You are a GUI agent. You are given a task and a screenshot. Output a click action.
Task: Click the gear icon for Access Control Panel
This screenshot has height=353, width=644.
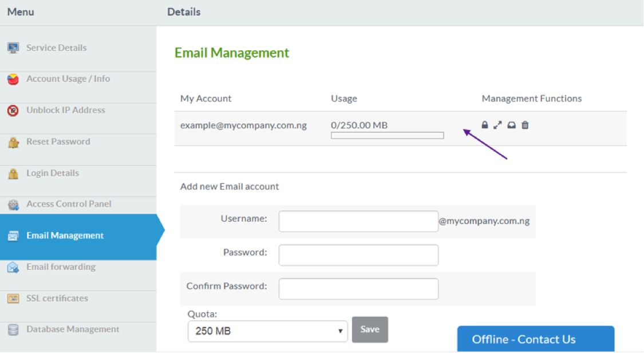13,204
